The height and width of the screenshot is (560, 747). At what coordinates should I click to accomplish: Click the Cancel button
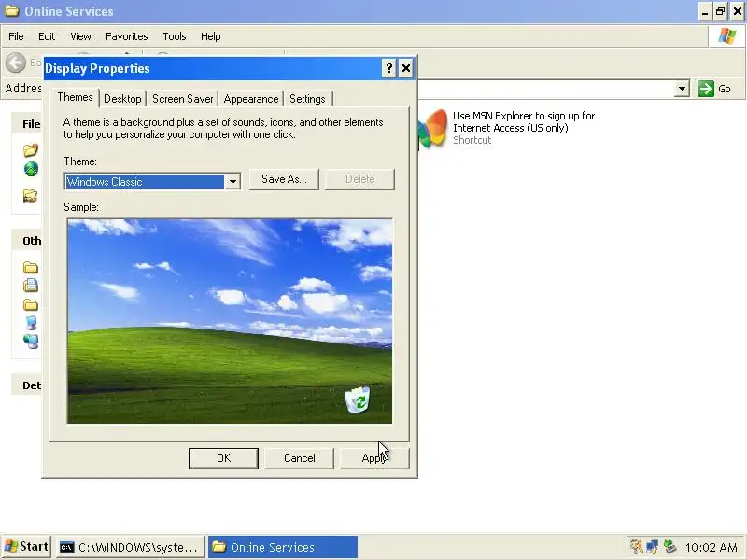pyautogui.click(x=299, y=458)
